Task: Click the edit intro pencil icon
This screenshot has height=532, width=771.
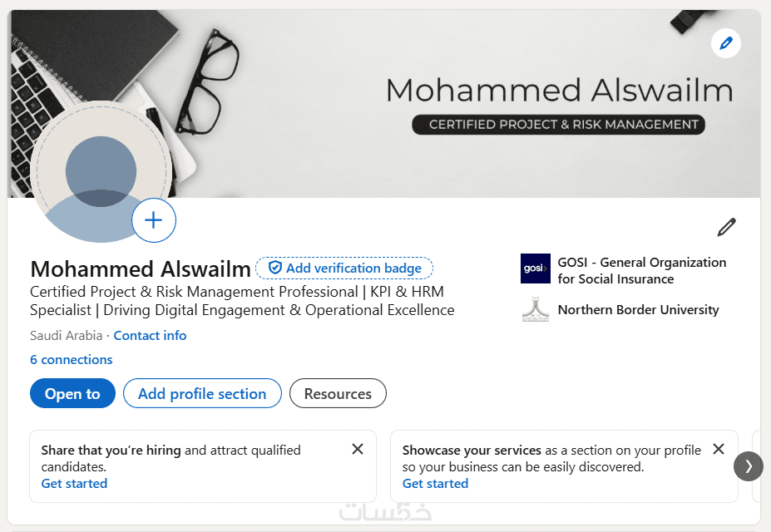Action: point(726,227)
